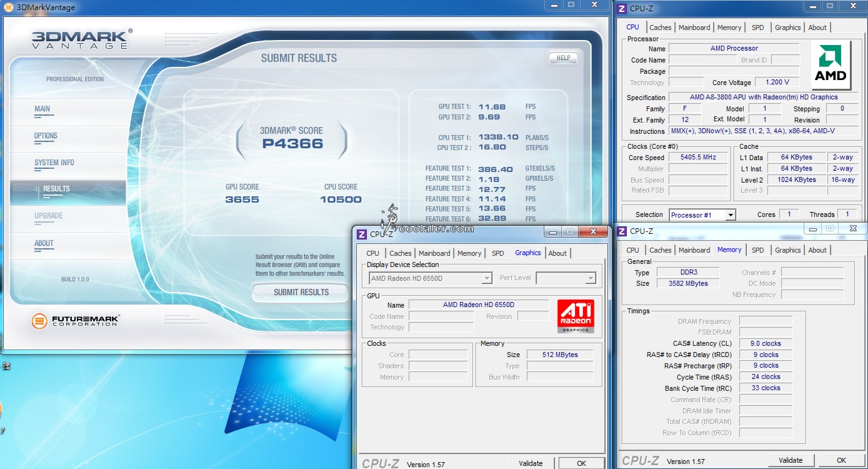The width and height of the screenshot is (868, 469).
Task: Click the Core Voltage 1.200 V field
Action: pos(777,82)
